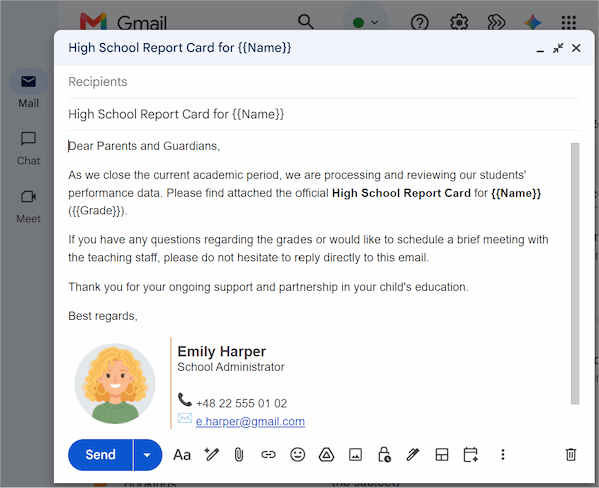This screenshot has height=488, width=599.
Task: Switch to Chat in the sidebar
Action: coord(29,148)
